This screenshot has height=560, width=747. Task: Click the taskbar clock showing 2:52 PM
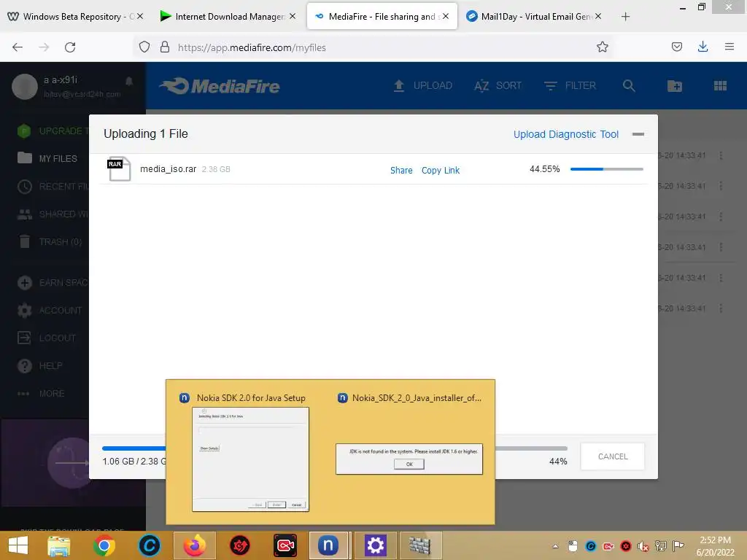pyautogui.click(x=715, y=546)
